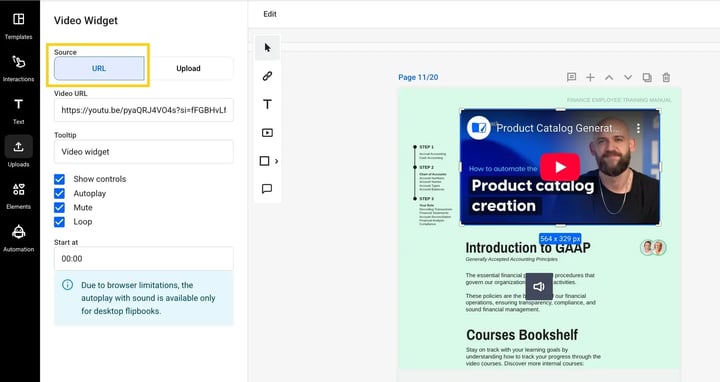Open the YouTube video three-dot menu
This screenshot has height=382, width=720.
point(638,128)
